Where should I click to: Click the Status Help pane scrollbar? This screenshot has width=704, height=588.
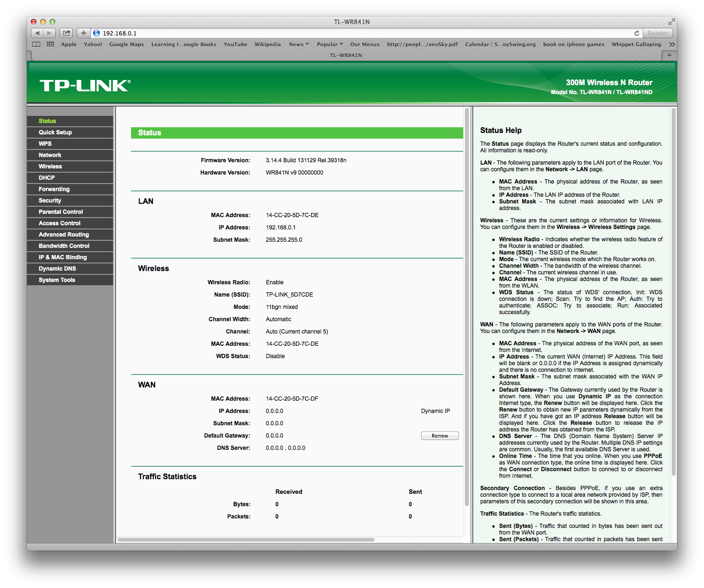(674, 292)
